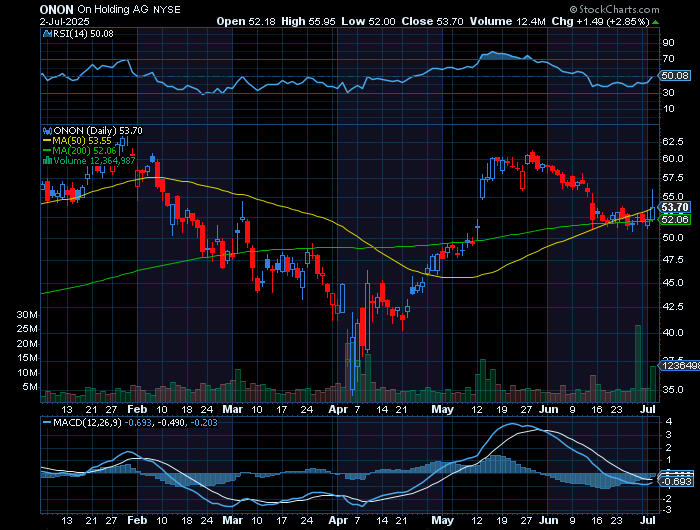This screenshot has width=700, height=530.
Task: Click the ONON ticker symbol in the header
Action: point(56,10)
